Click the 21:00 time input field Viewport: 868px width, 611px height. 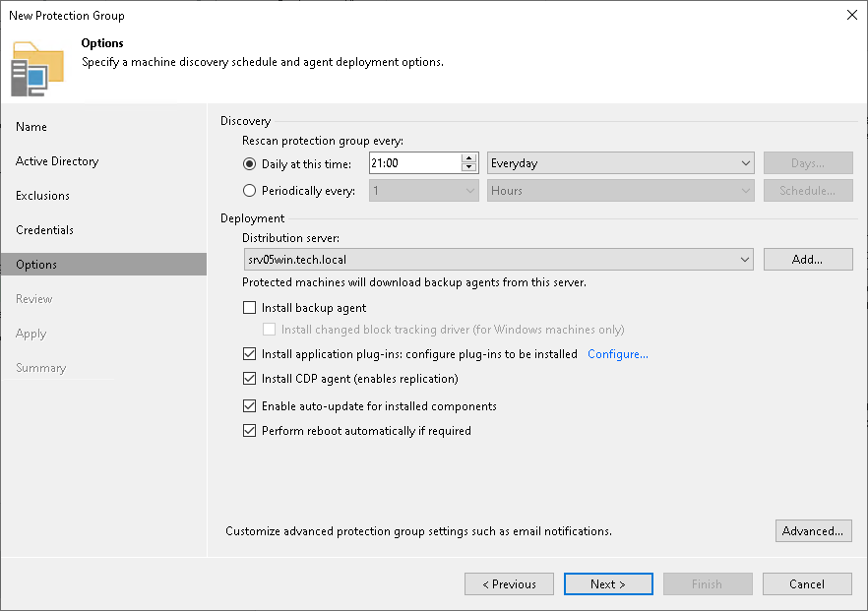pos(414,163)
